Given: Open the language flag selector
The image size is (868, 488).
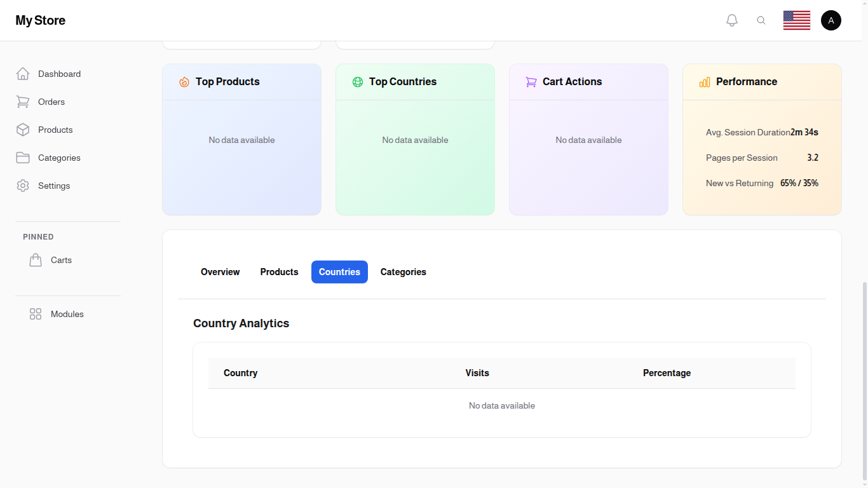Looking at the screenshot, I should 796,20.
